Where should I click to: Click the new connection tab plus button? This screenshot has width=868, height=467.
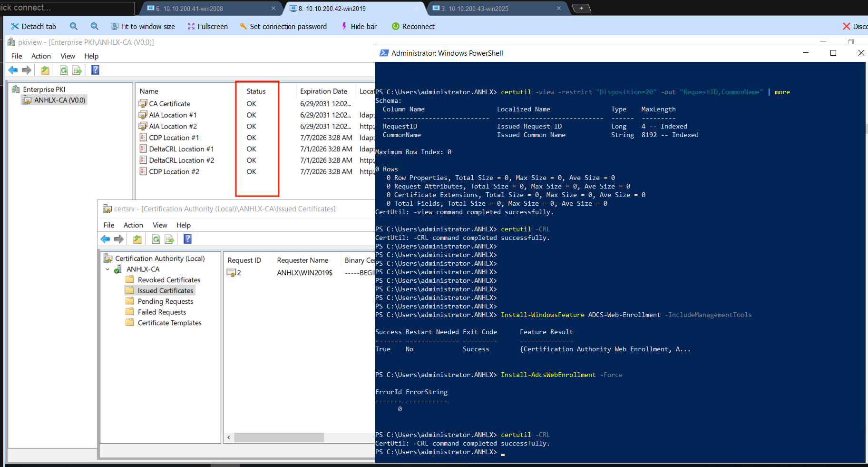point(581,8)
